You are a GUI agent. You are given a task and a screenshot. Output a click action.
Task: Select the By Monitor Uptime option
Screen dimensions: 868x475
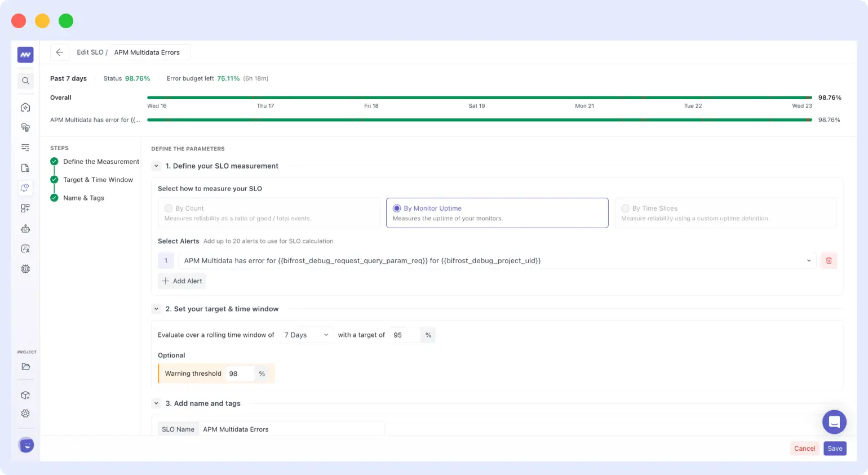497,213
